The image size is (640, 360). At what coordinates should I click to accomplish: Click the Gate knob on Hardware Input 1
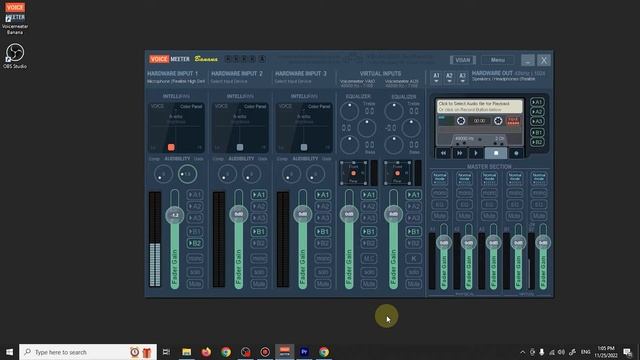(187, 174)
